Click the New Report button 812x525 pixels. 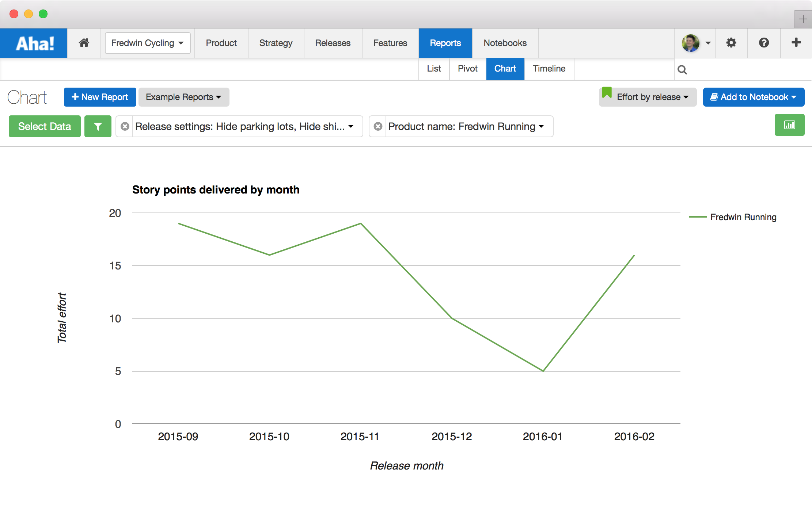[100, 97]
